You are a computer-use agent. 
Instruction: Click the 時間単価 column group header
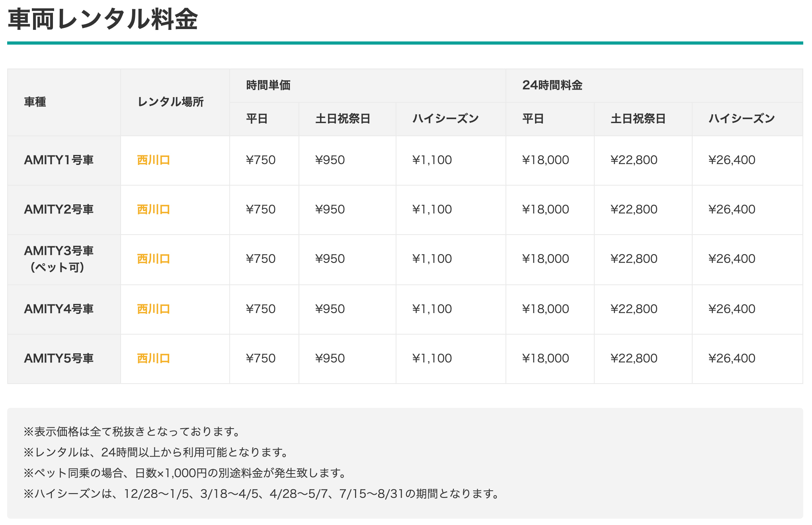click(x=268, y=85)
